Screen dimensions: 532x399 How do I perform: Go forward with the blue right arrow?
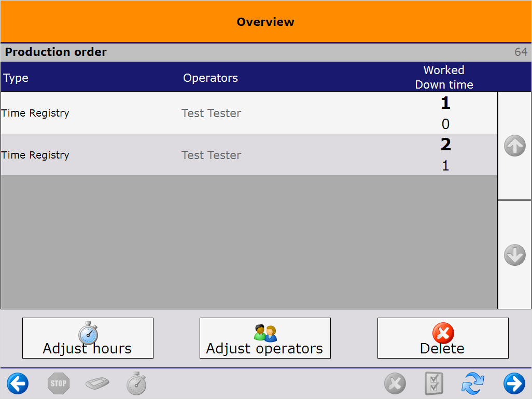point(514,384)
